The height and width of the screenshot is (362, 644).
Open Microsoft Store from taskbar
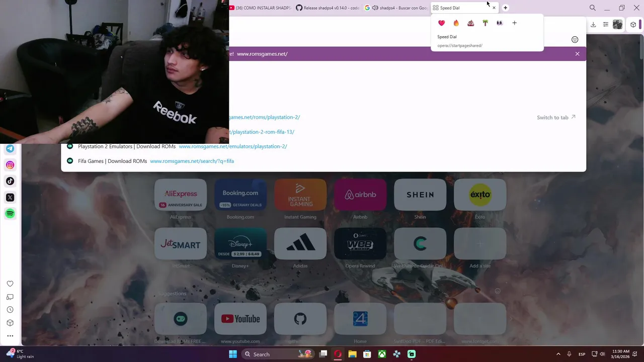coord(367,354)
